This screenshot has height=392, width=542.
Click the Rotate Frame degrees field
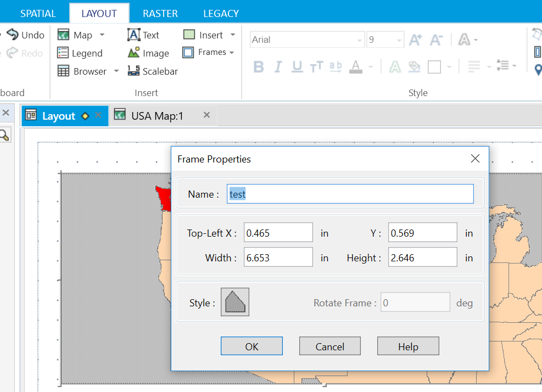tap(416, 303)
